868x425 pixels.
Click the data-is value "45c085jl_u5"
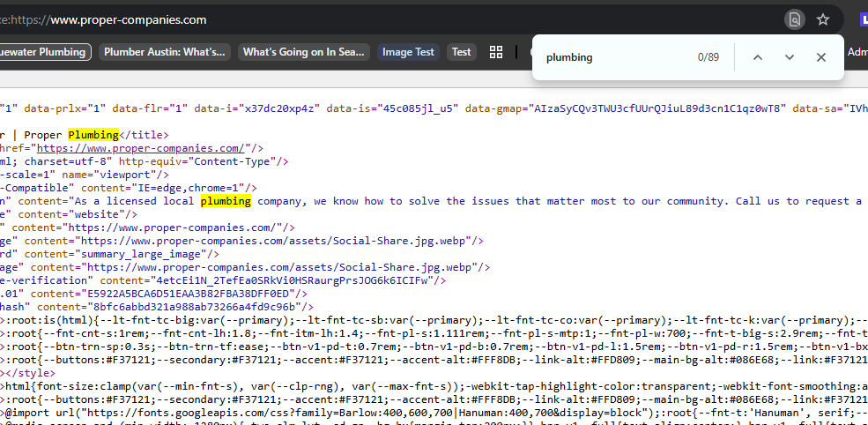pos(418,108)
